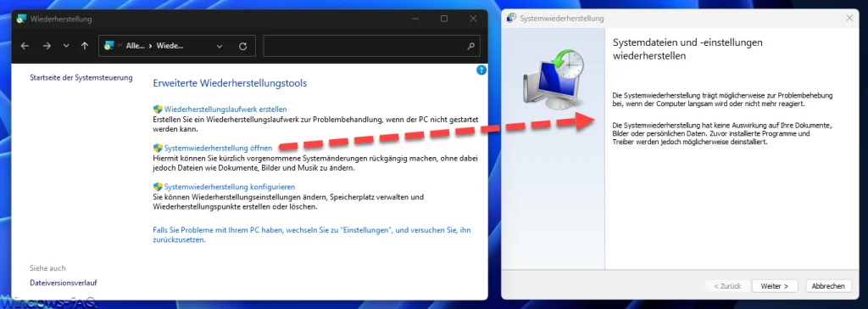Screen dimensions: 868x309
Task: Open Wiederherstellungslaufwerk erstellen link
Action: [225, 110]
